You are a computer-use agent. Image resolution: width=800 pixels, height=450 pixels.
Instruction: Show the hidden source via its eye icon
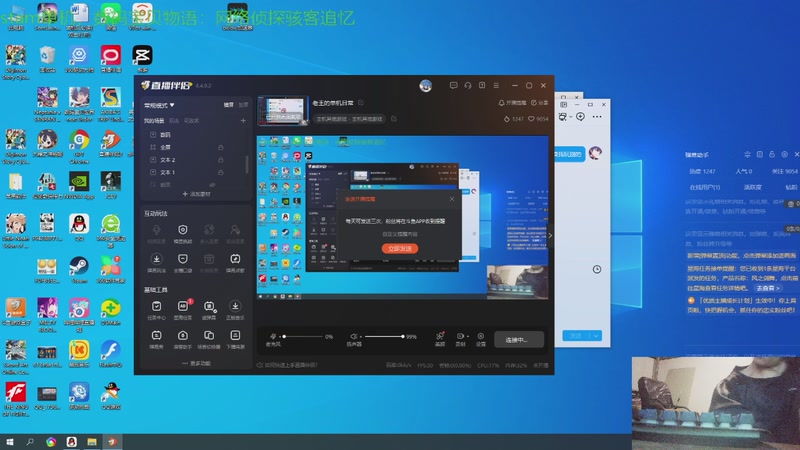pos(212,185)
